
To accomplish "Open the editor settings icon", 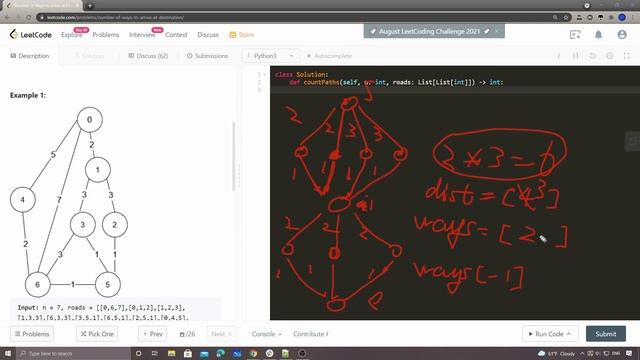I will point(610,56).
